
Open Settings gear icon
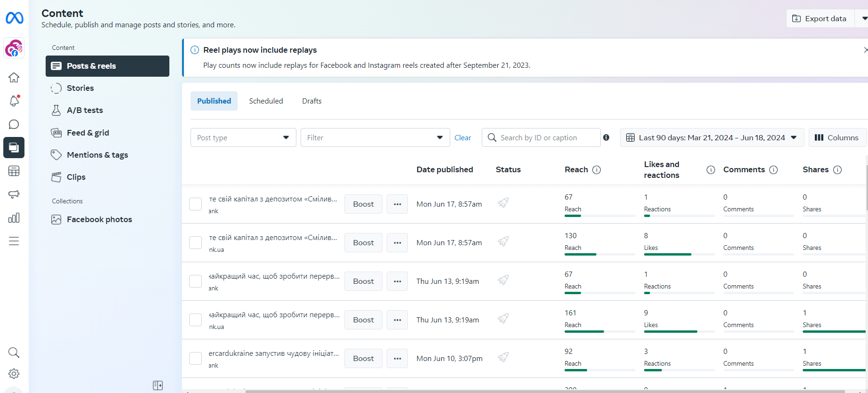14,374
